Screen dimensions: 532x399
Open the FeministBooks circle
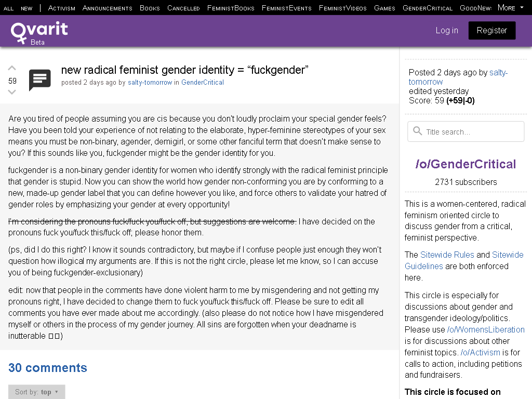click(x=231, y=8)
